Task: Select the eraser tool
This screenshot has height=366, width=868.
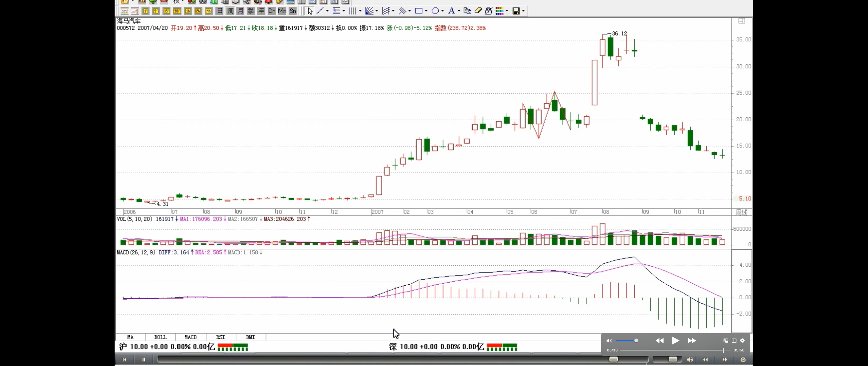Action: pos(478,11)
